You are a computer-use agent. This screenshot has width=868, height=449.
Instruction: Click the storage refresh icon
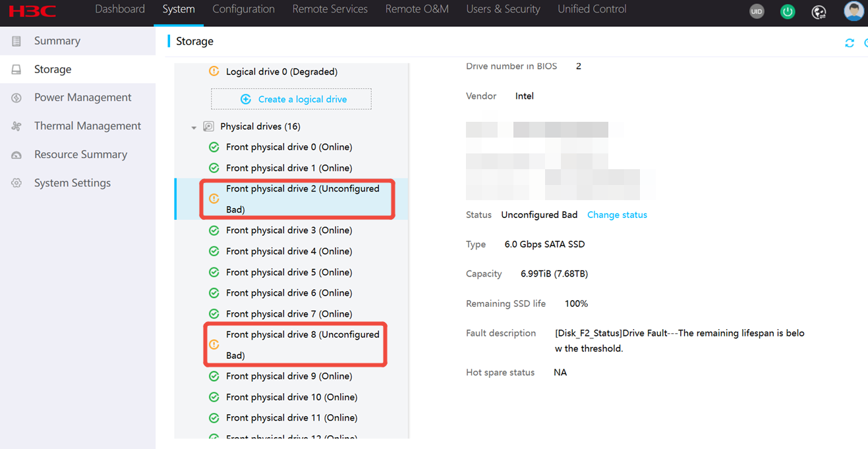[850, 43]
